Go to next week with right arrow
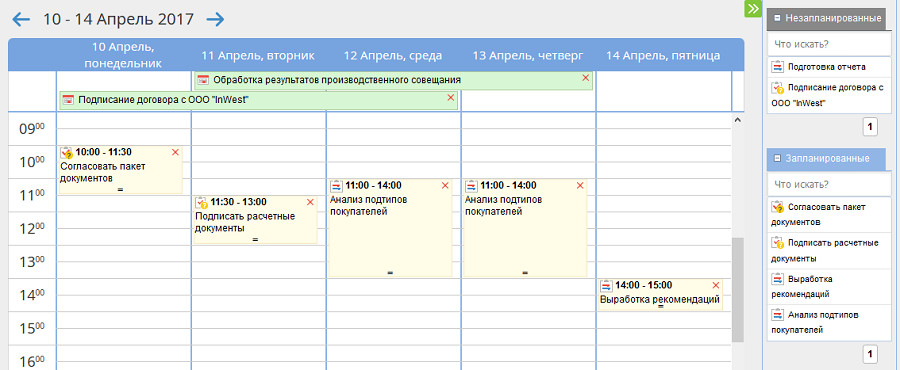This screenshot has width=900, height=370. click(x=215, y=20)
